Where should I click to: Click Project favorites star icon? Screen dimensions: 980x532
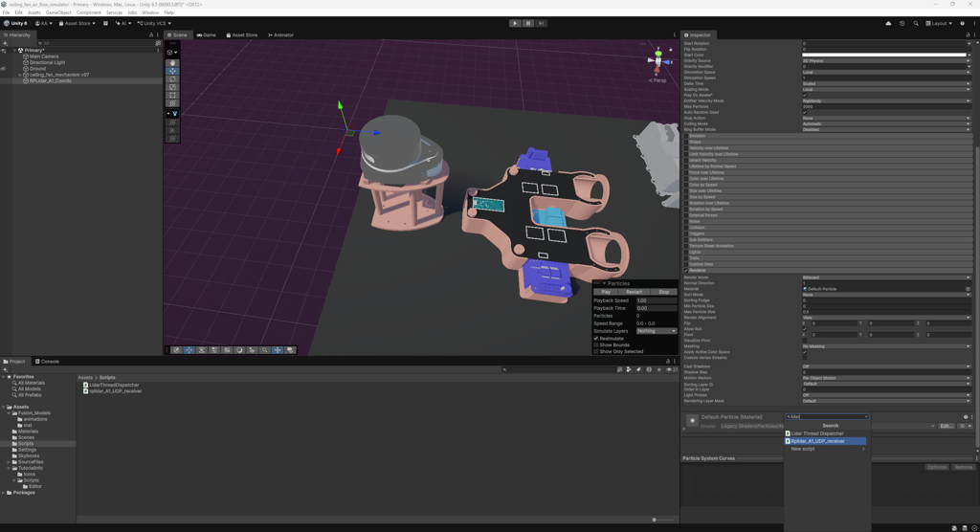click(x=658, y=369)
